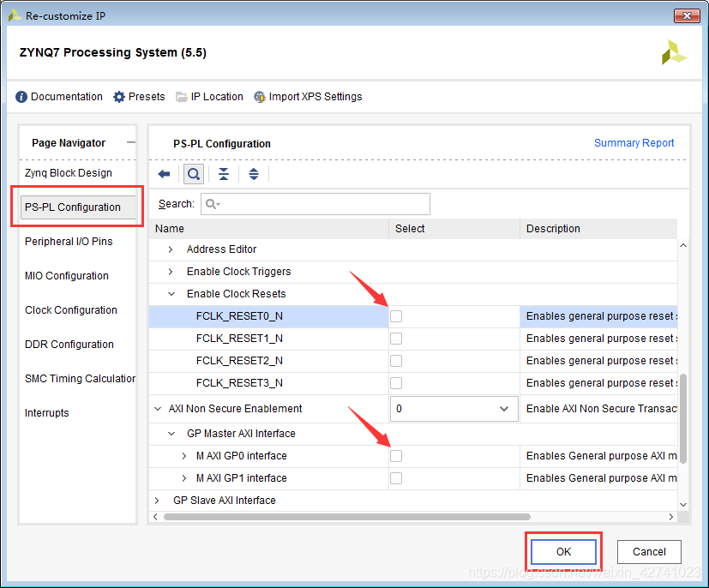
Task: Click in the Search input field
Action: coord(315,204)
